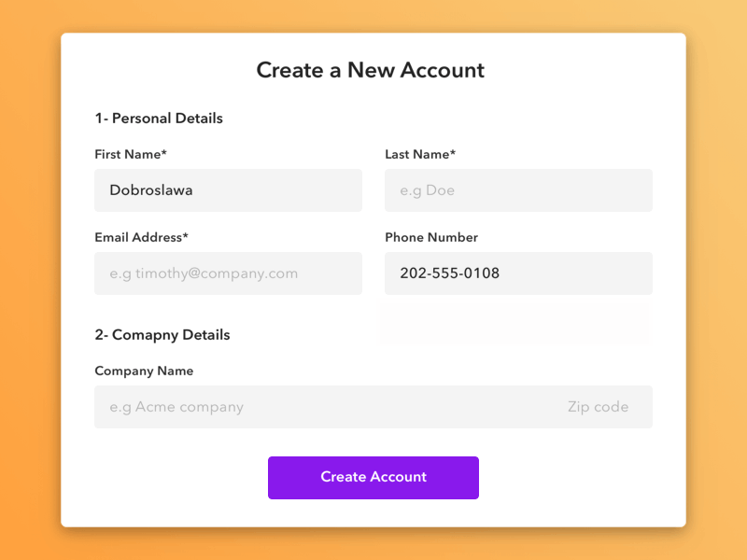Click the '2- Comapny Details' section heading
Screen dimensions: 747x560
[x=162, y=335]
